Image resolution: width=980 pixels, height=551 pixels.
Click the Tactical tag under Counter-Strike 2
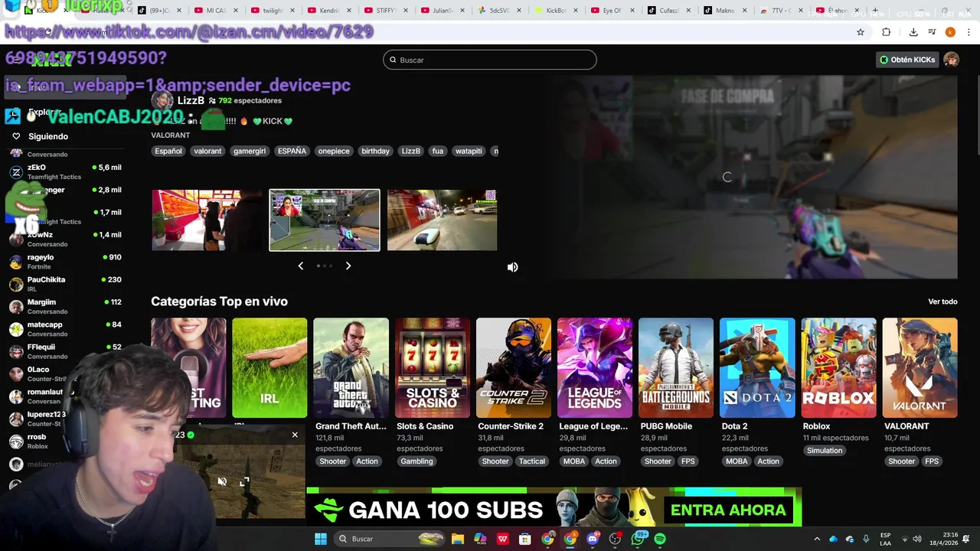click(531, 461)
